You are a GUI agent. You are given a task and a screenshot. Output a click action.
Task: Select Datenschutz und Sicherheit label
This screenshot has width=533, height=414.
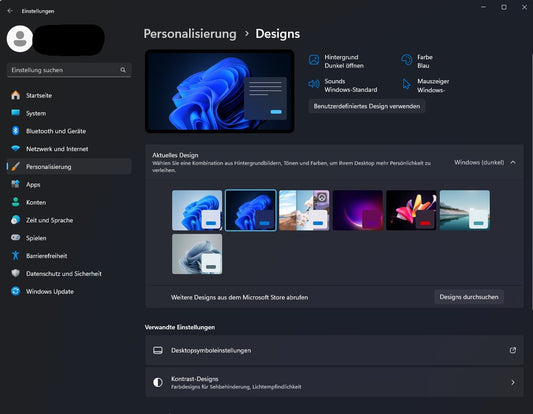coord(64,274)
